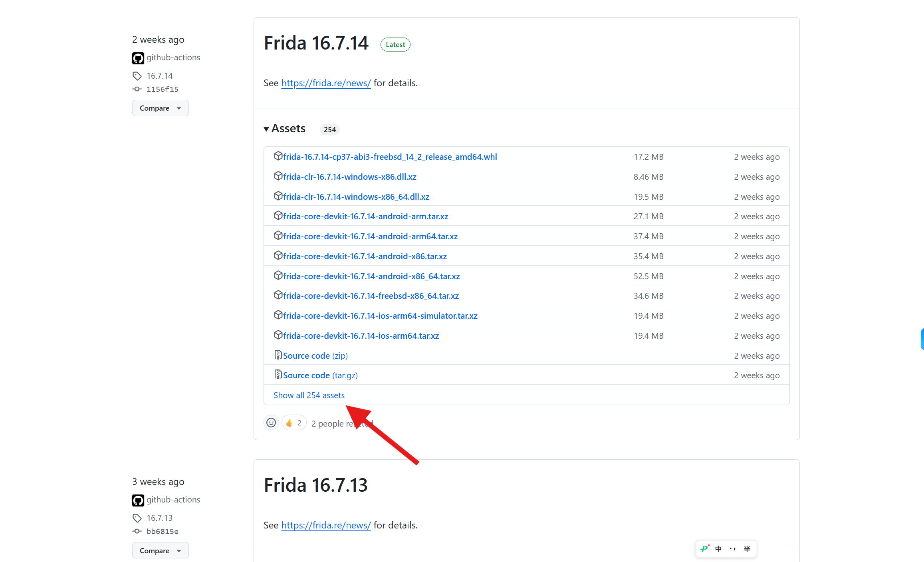The height and width of the screenshot is (562, 924).
Task: Click the green input-method logo in IME bar
Action: point(705,548)
